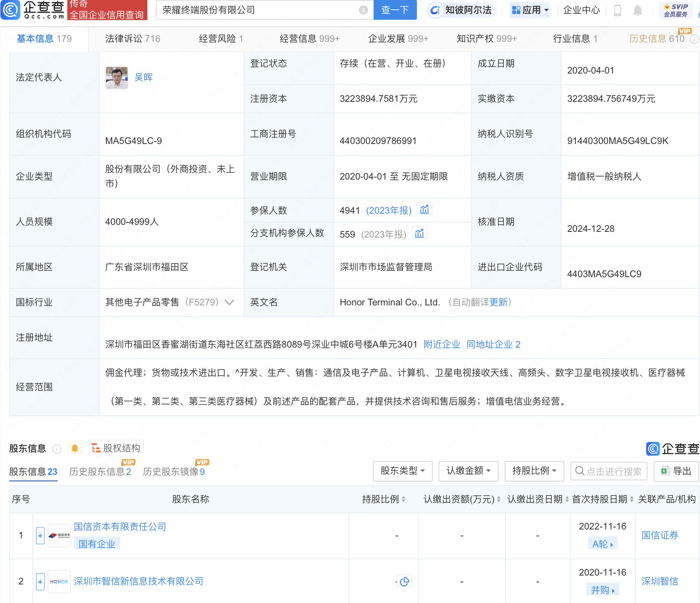Screen dimensions: 700x603
Task: Click shareholder alert bell icon
Action: click(x=75, y=448)
